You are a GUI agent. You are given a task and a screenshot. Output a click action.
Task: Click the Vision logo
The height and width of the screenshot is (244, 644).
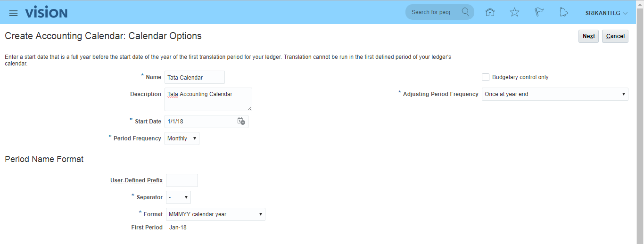point(46,13)
